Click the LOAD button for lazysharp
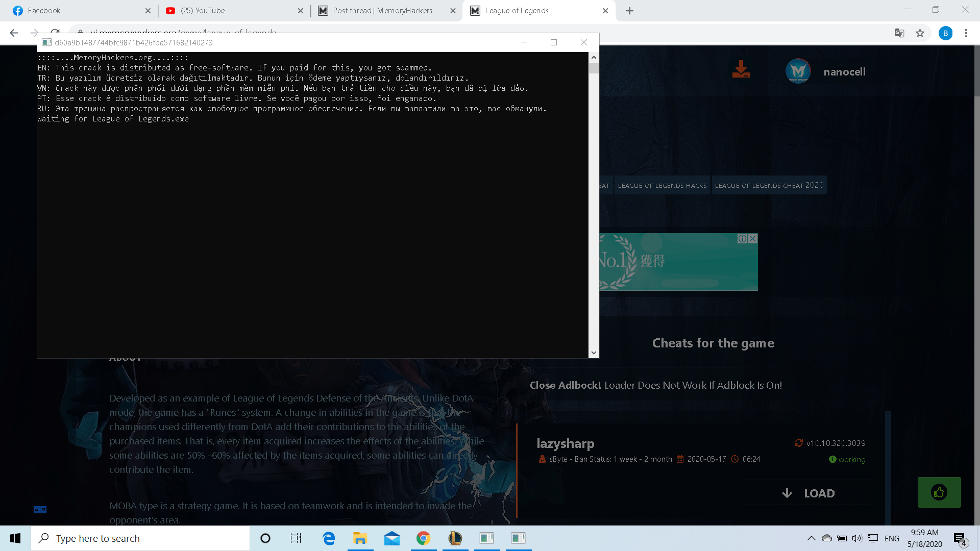The width and height of the screenshot is (980, 551). click(808, 493)
